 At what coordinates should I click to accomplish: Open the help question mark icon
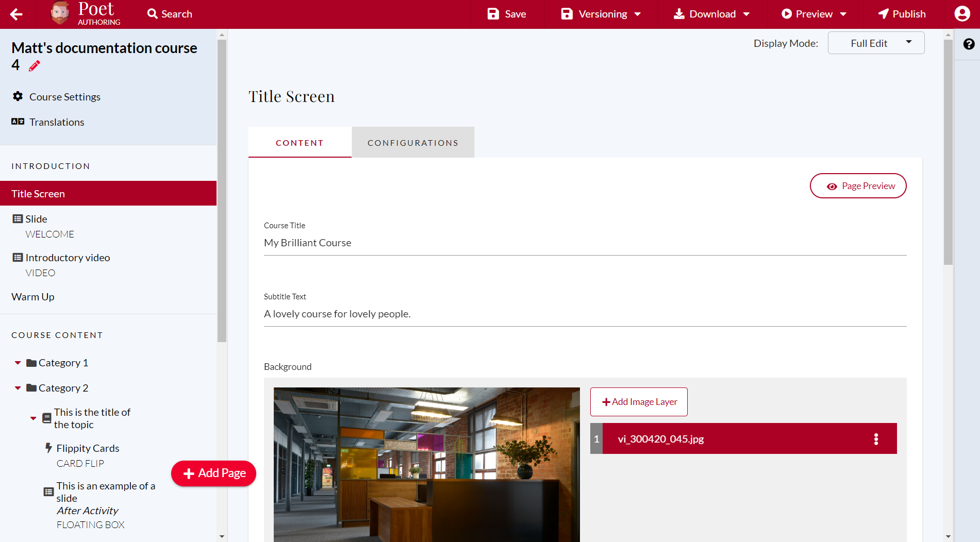pyautogui.click(x=969, y=44)
